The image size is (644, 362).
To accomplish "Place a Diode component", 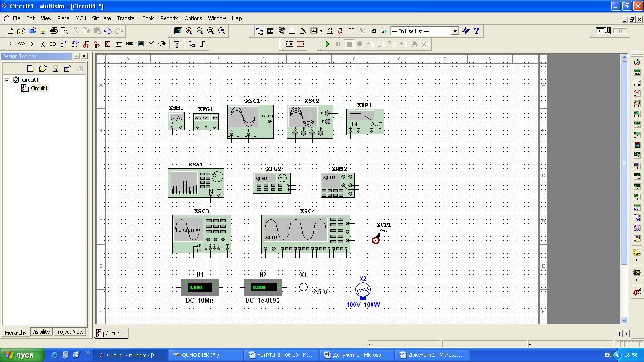I will [32, 44].
